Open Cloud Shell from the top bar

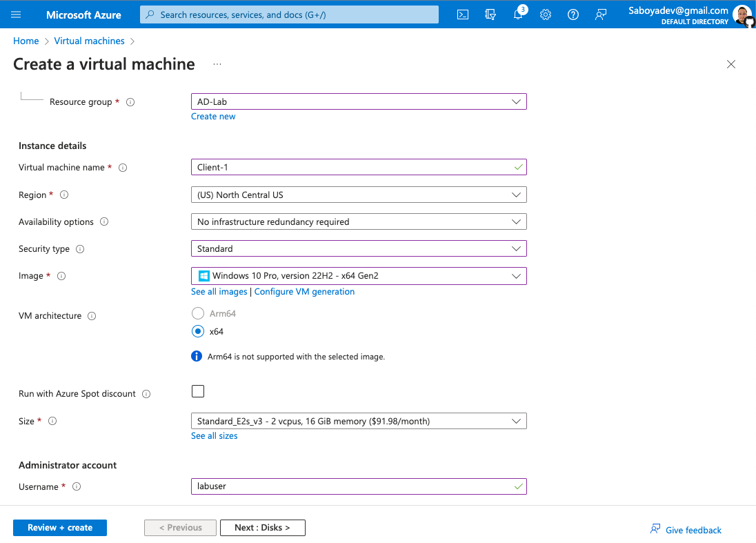[462, 14]
